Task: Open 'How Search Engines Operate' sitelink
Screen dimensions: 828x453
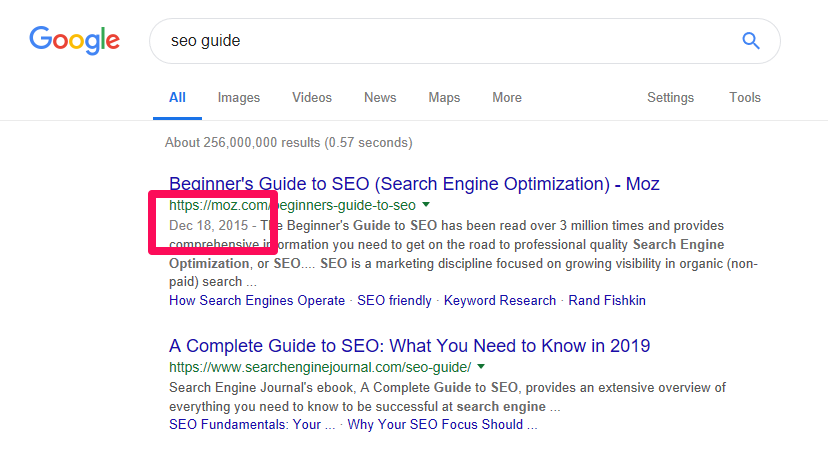Action: (257, 300)
